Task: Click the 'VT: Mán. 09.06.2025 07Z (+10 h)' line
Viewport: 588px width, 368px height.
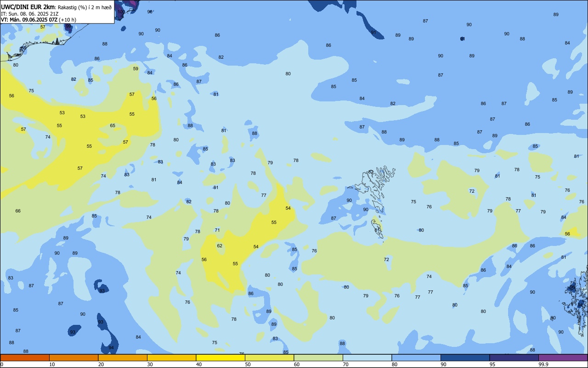Action: coord(39,20)
